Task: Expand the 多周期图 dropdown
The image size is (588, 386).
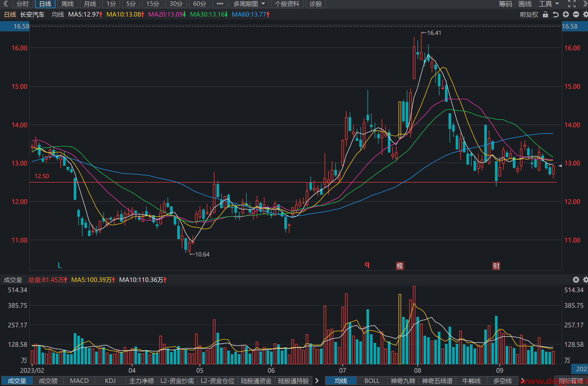Action: 249,4
